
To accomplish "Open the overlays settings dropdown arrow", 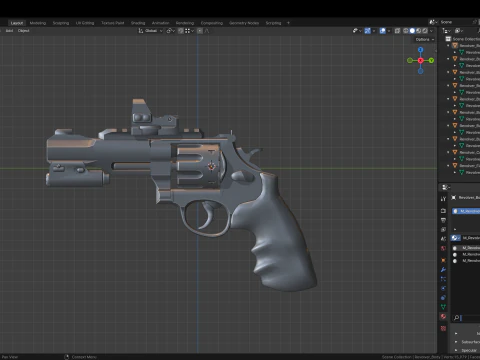I will pyautogui.click(x=389, y=31).
